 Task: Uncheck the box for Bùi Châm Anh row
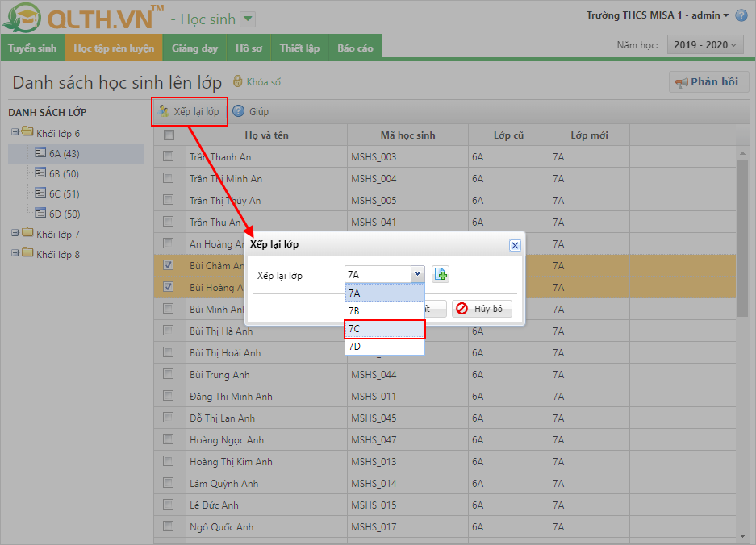(169, 265)
